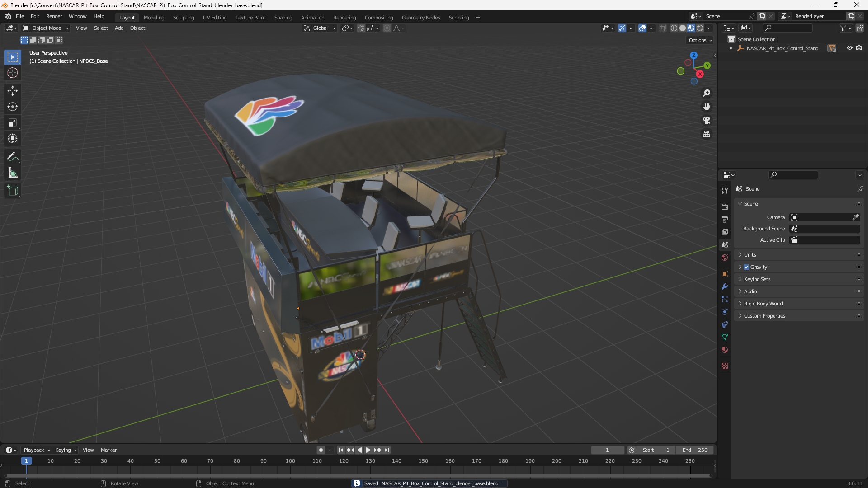Open the Modifiers properties tab
Viewport: 868px width, 488px height.
click(x=725, y=286)
